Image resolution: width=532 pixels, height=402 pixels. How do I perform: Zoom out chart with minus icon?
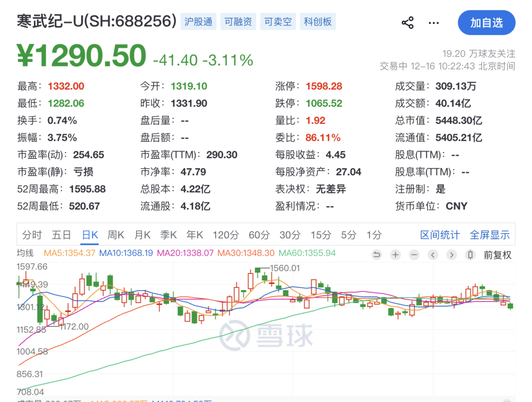pos(414,255)
